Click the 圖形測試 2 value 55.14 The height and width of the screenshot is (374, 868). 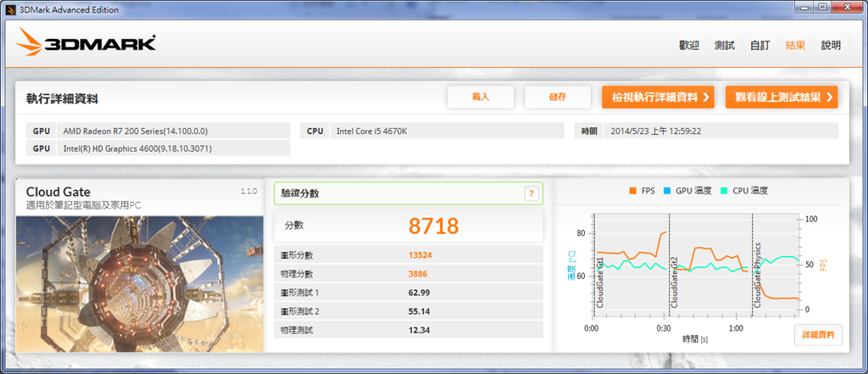419,311
